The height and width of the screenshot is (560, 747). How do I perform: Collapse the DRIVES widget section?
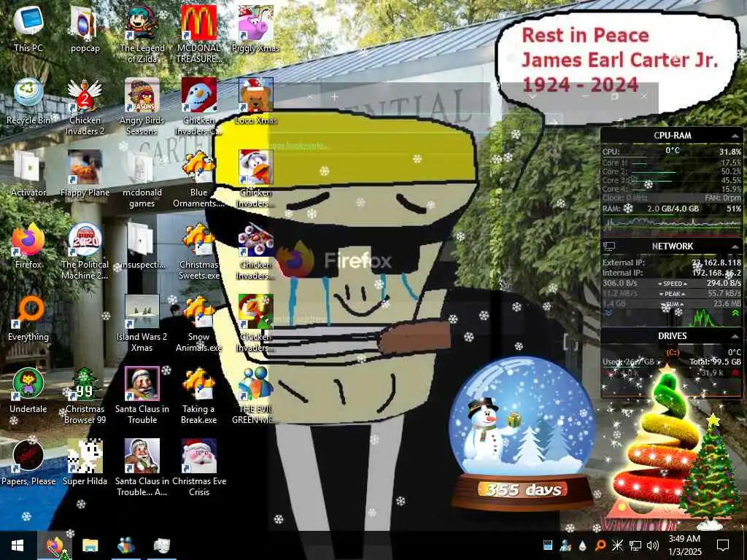click(x=735, y=336)
